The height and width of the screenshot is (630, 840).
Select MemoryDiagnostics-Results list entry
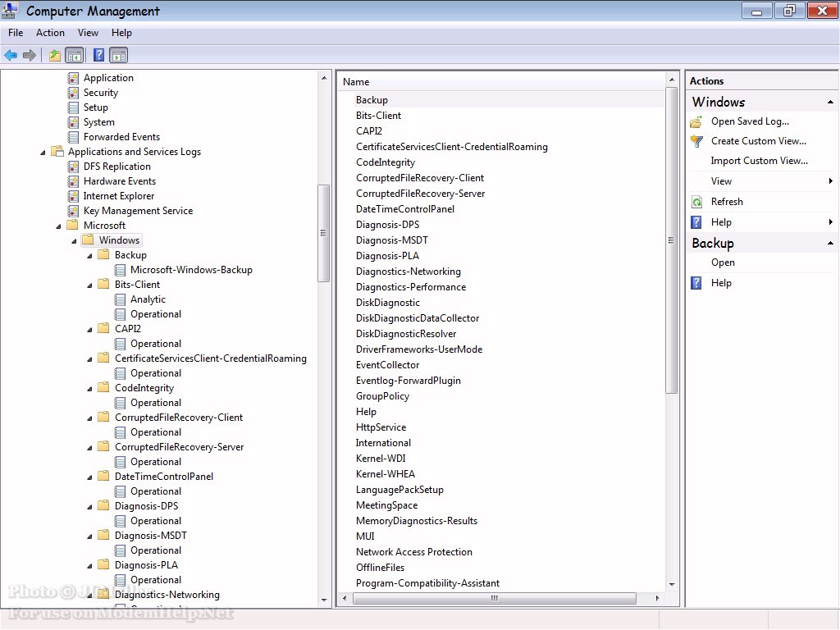click(416, 521)
